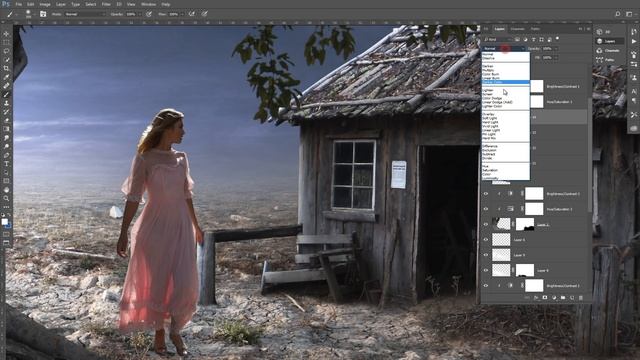The height and width of the screenshot is (360, 640).
Task: Click the layer Opacity value field
Action: [x=547, y=49]
